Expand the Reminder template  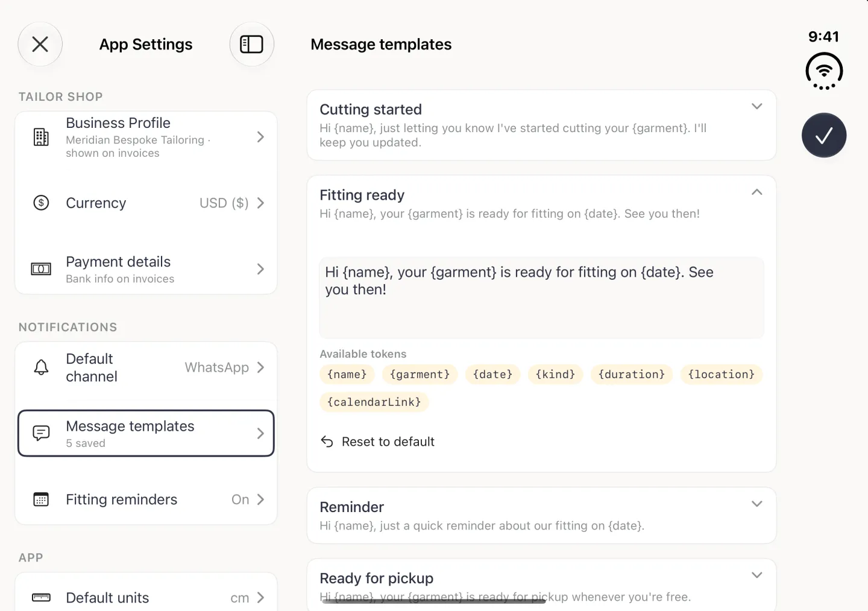tap(757, 504)
